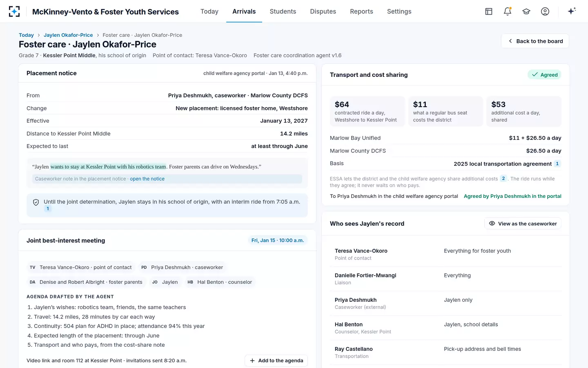Click the shield icon in interim ride note
Image resolution: width=588 pixels, height=368 pixels.
tap(36, 202)
